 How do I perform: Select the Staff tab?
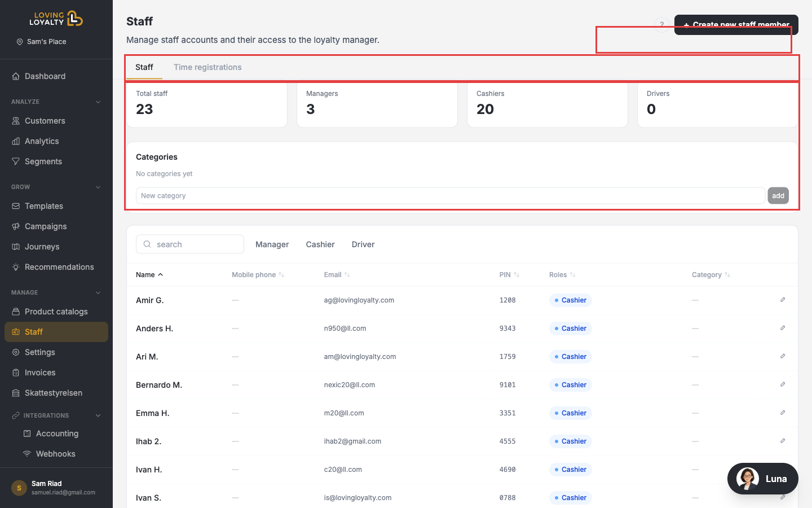(x=144, y=67)
